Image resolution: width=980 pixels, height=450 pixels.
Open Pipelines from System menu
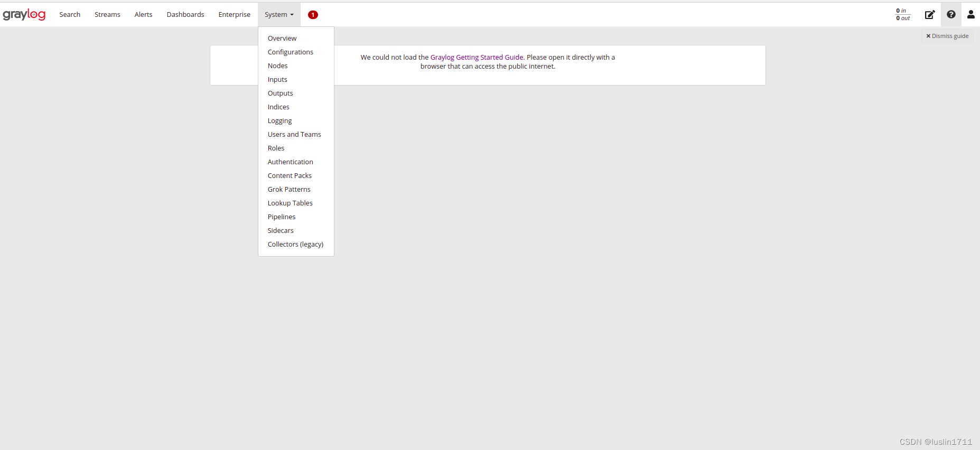click(x=296, y=217)
